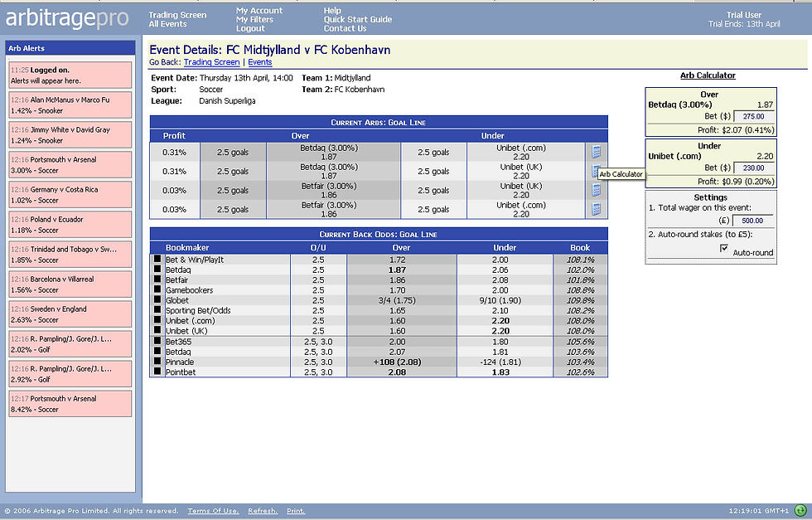Click the black square beside Unibet (UK) bookmaker row

157,330
